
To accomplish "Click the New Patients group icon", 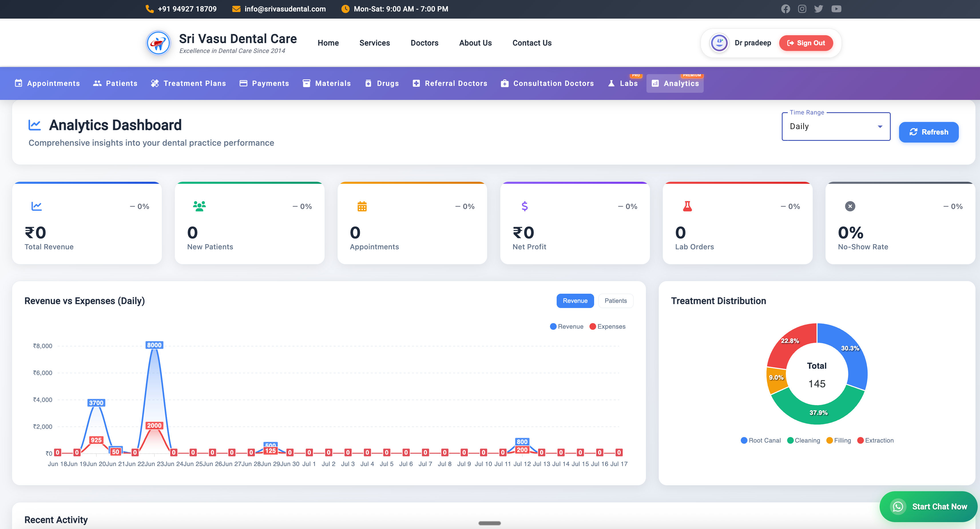I will tap(199, 206).
